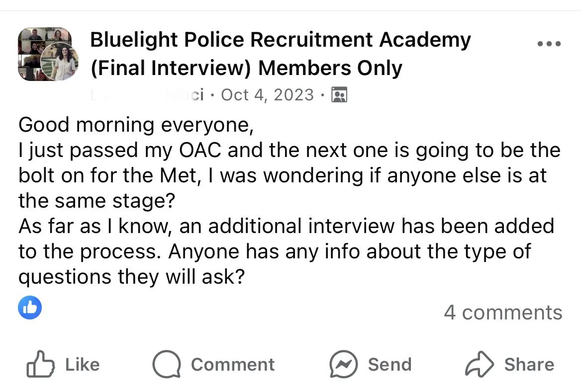Click the group audience icon beside date

pyautogui.click(x=339, y=95)
